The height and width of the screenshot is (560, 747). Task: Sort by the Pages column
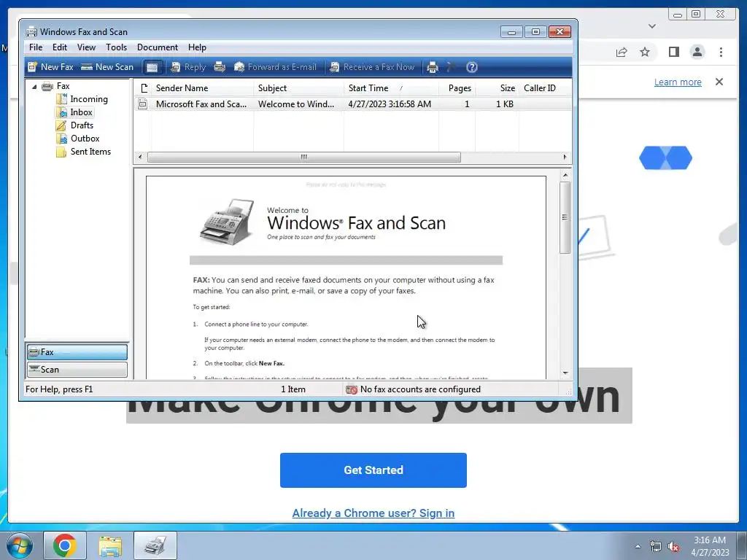point(457,88)
